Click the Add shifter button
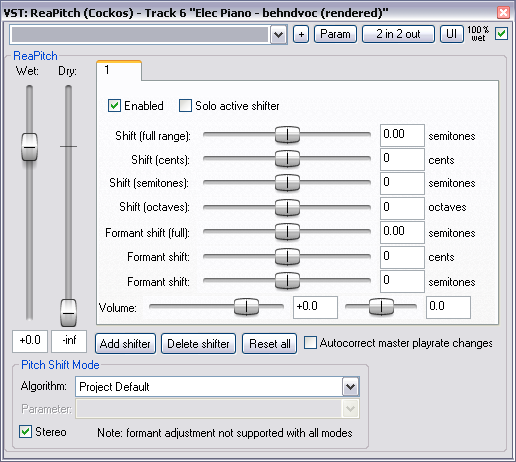This screenshot has height=462, width=516. coord(125,344)
